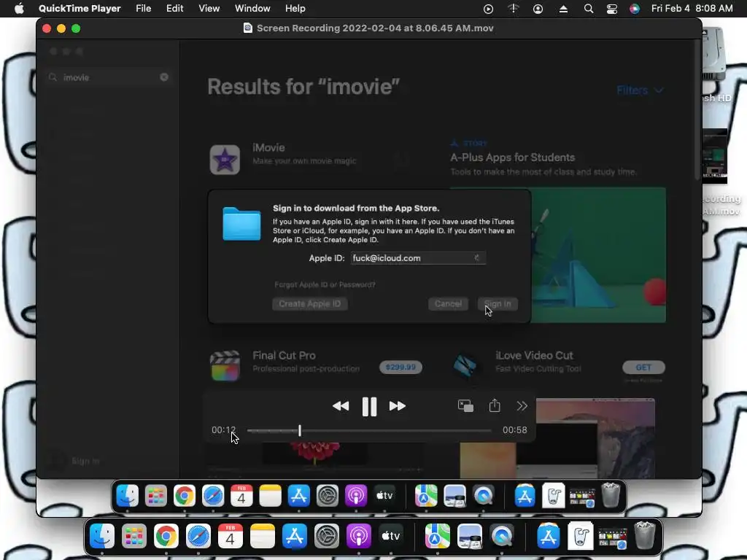Open Spotlight search in menu bar
The height and width of the screenshot is (560, 747).
pos(589,9)
